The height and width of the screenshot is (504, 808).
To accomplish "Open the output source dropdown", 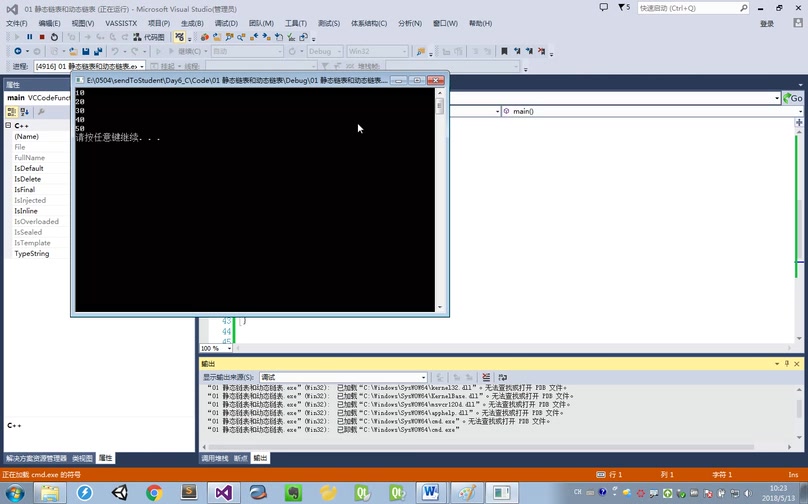I will coord(343,378).
